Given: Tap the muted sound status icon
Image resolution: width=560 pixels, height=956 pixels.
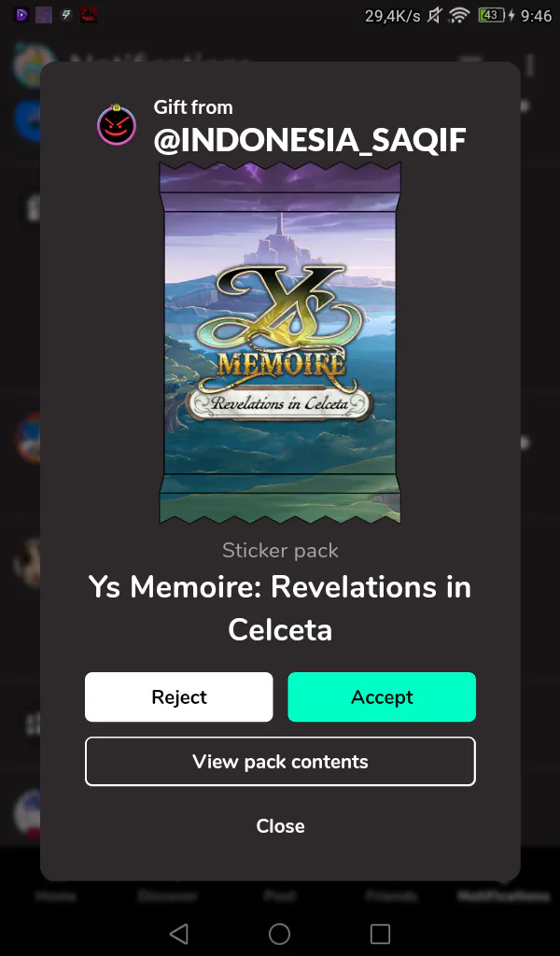Looking at the screenshot, I should 433,15.
